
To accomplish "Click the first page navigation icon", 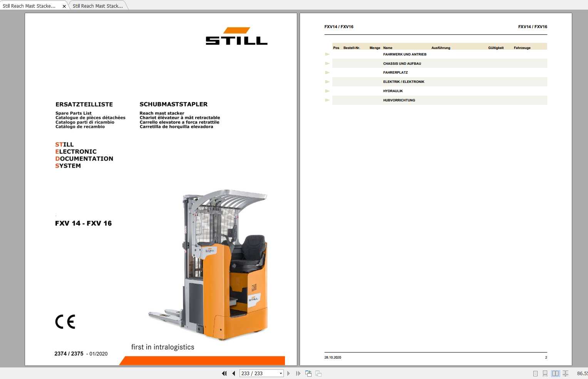I will coord(224,373).
